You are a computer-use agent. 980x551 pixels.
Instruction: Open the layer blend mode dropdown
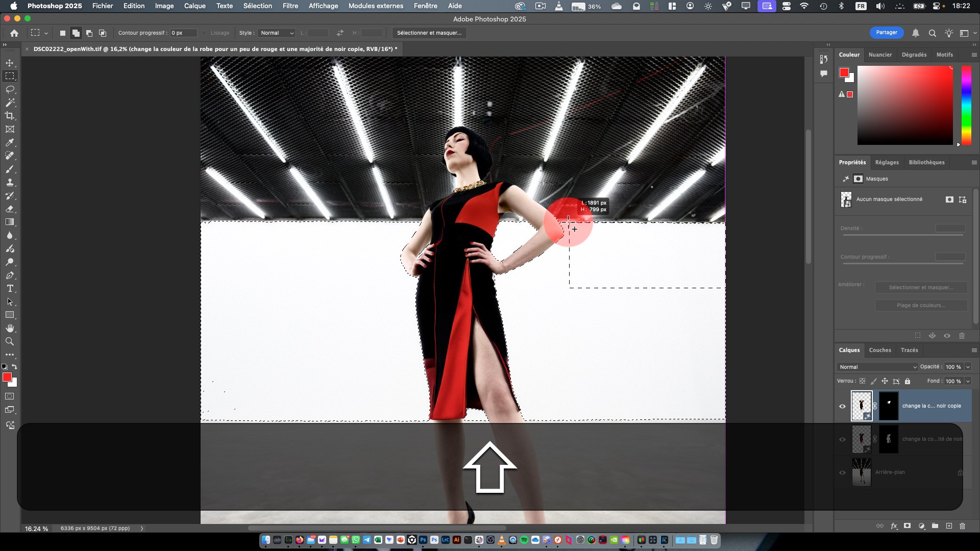point(877,367)
